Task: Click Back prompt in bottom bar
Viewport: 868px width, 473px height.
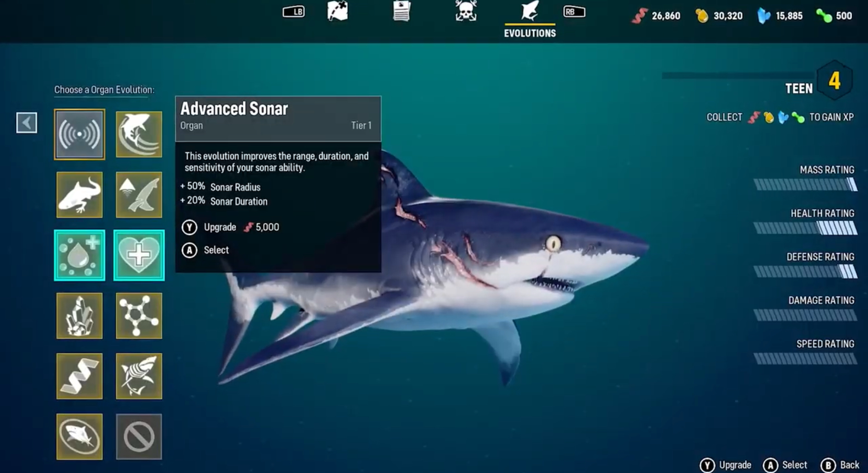Action: [x=840, y=465]
